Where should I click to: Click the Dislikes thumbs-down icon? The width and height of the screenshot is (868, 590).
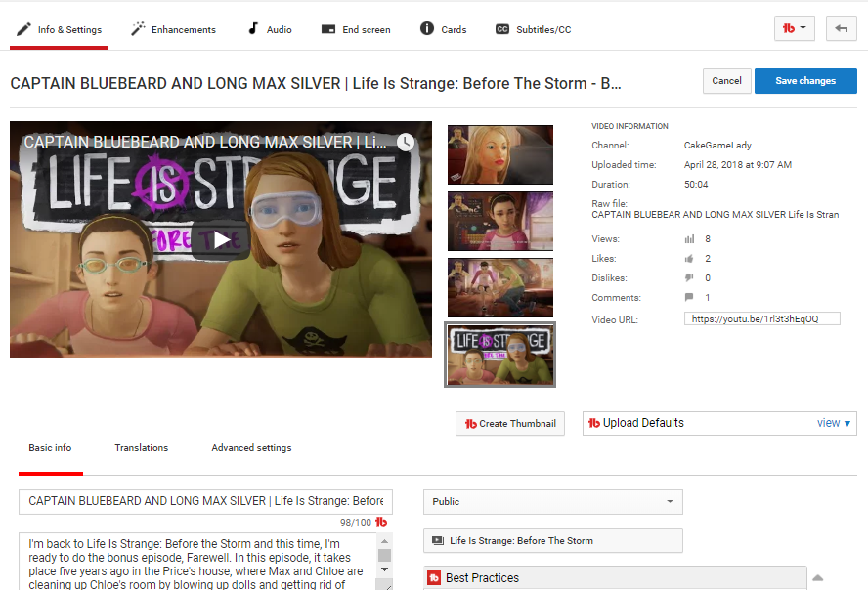[689, 277]
